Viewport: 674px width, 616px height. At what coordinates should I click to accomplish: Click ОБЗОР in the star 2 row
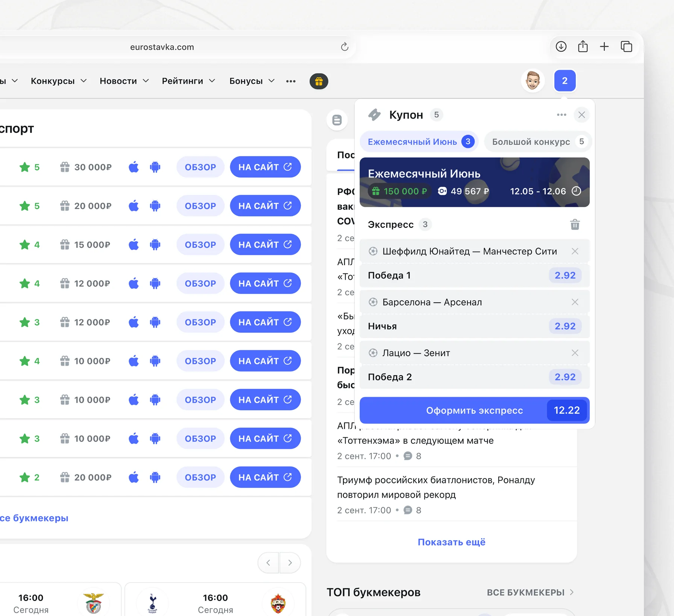[x=200, y=477]
